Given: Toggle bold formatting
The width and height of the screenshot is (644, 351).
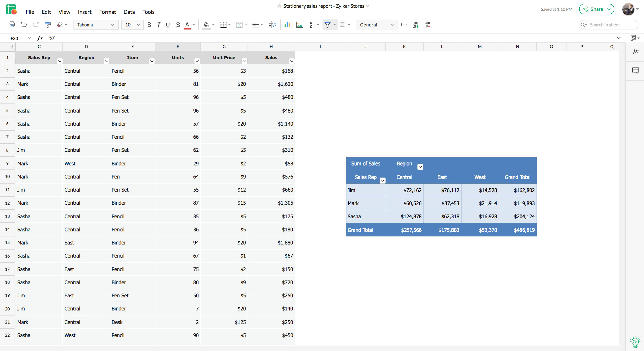Looking at the screenshot, I should [149, 25].
